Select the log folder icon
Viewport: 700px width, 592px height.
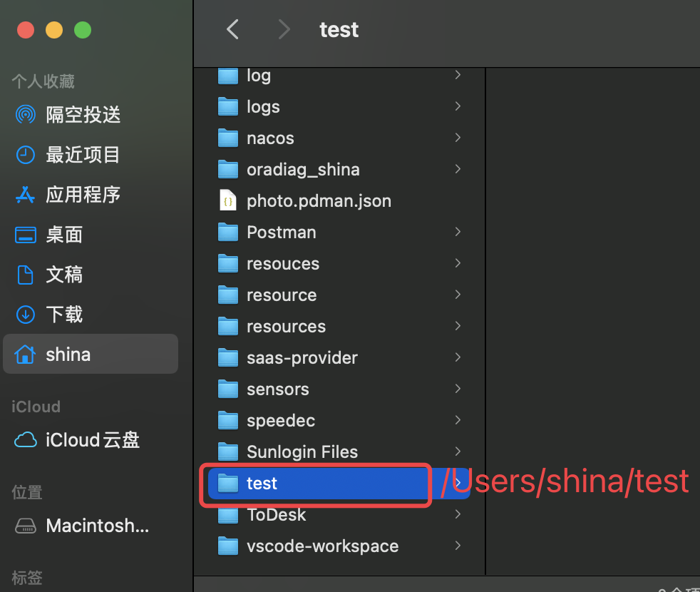click(228, 76)
